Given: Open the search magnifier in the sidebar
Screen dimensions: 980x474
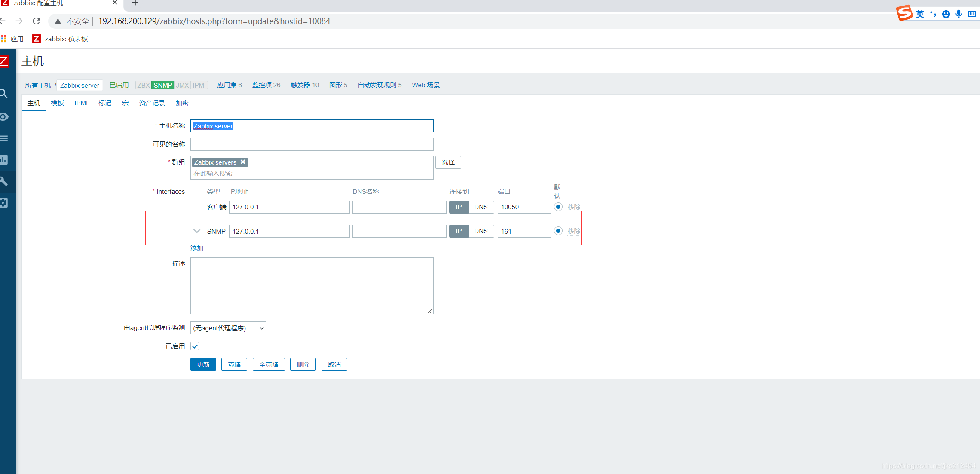Looking at the screenshot, I should [x=4, y=93].
